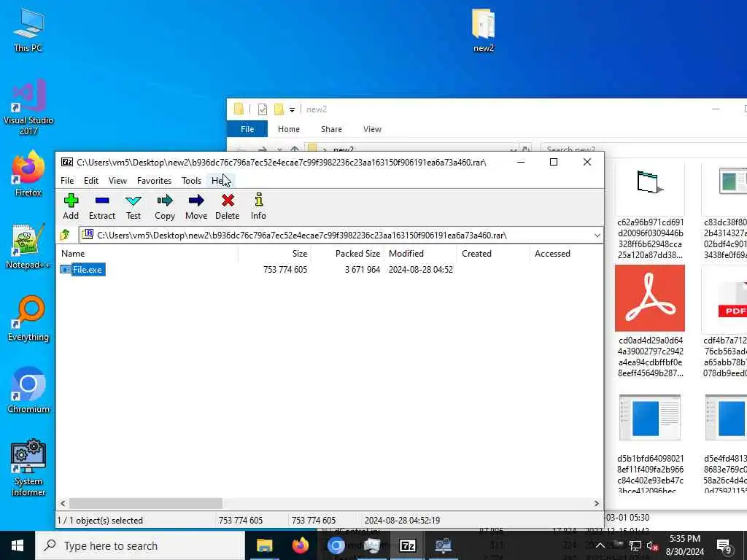Viewport: 747px width, 560px height.
Task: Click the red Delete toolbar button
Action: [x=228, y=206]
